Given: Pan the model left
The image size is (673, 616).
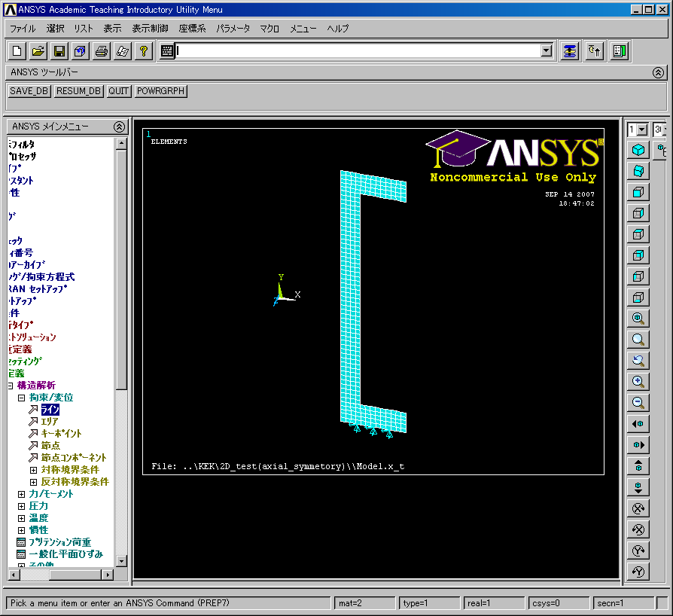Looking at the screenshot, I should click(x=638, y=424).
